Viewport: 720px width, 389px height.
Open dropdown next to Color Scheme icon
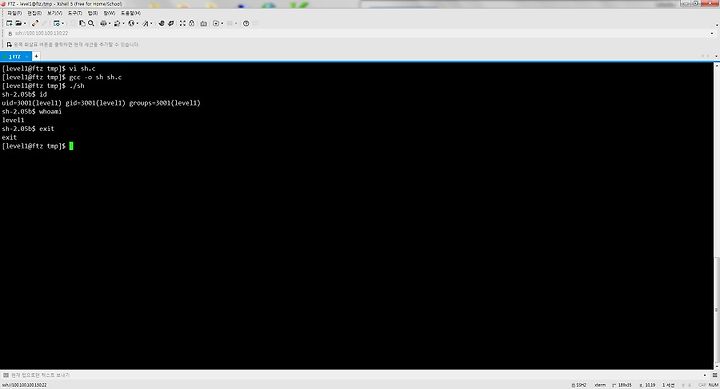(x=123, y=23)
